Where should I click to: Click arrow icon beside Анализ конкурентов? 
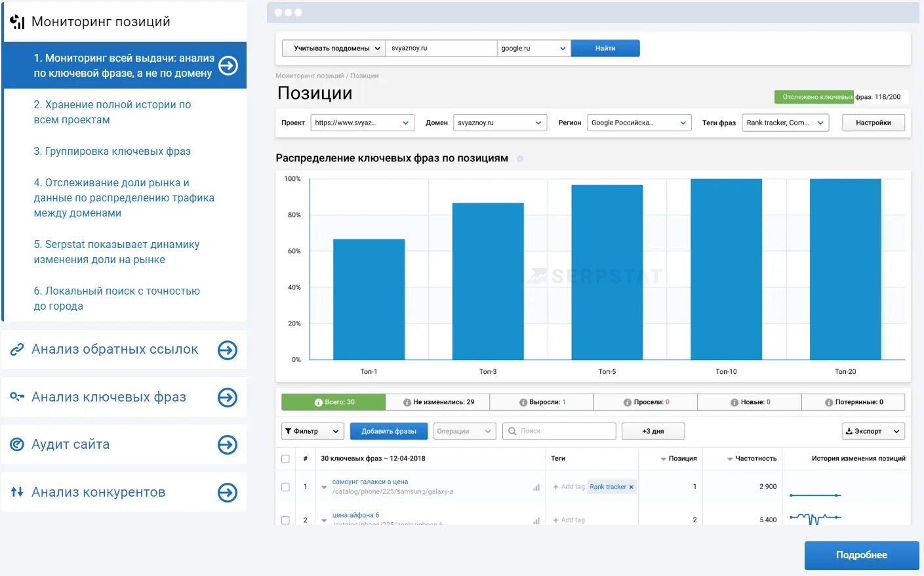pyautogui.click(x=228, y=493)
